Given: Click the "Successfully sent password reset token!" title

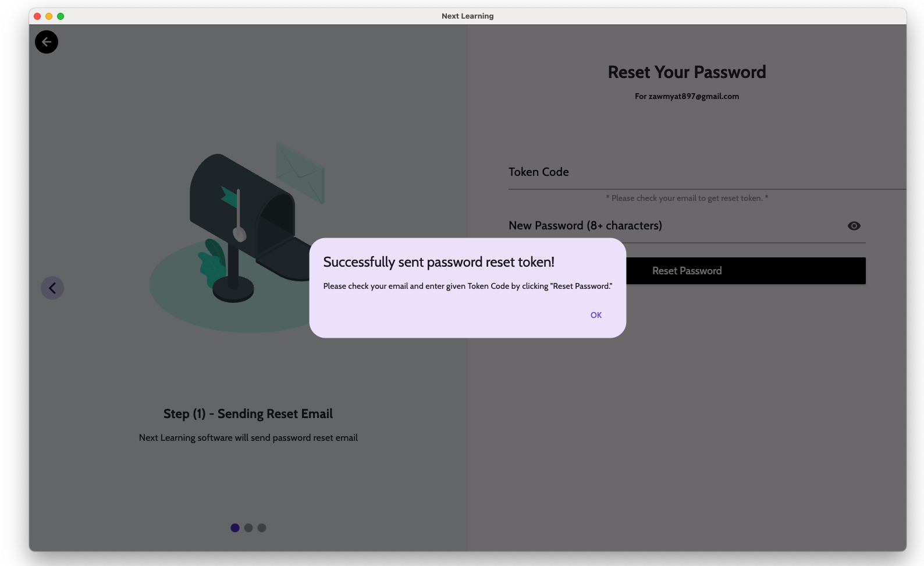Looking at the screenshot, I should coord(439,262).
